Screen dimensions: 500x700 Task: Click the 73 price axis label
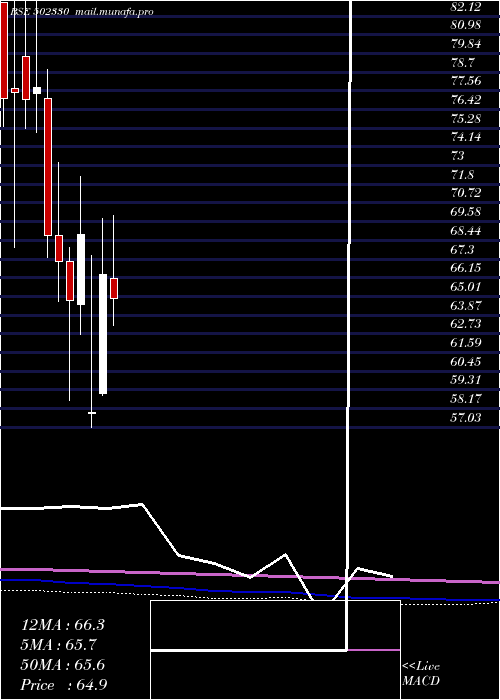pyautogui.click(x=458, y=156)
